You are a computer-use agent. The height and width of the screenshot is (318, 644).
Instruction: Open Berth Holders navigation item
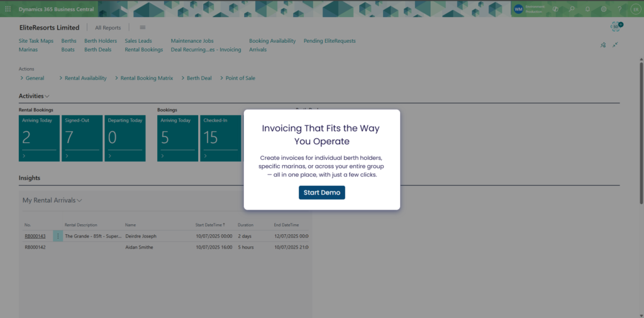point(101,41)
